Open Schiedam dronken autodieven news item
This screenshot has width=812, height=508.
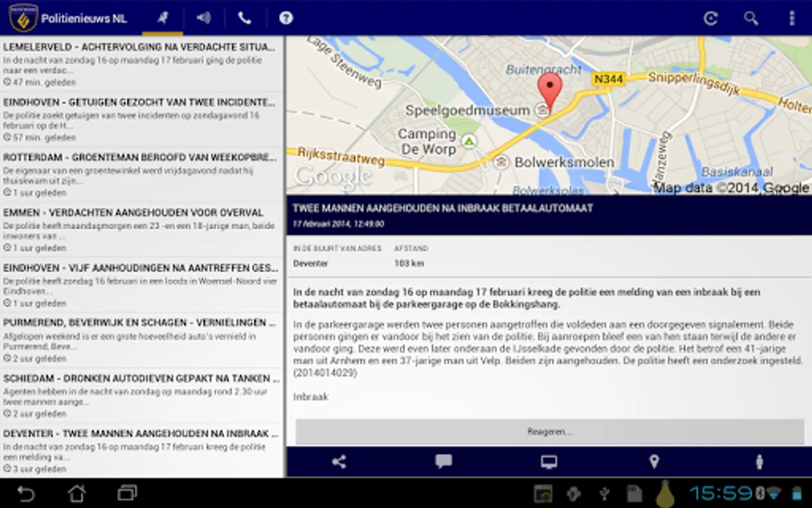click(x=141, y=396)
